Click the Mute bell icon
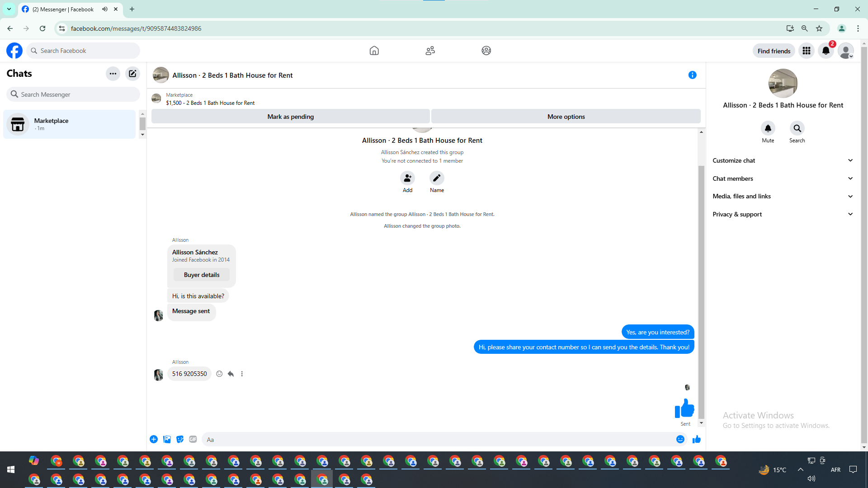Image resolution: width=868 pixels, height=488 pixels. (768, 128)
